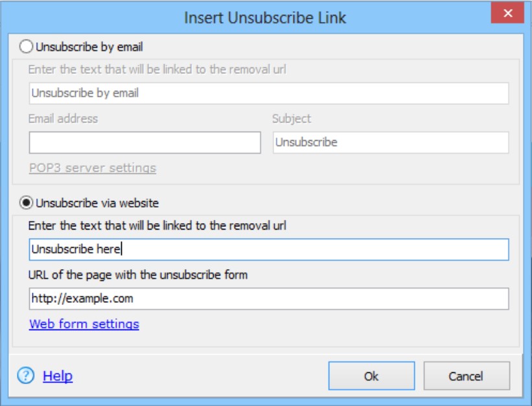Click the 'Subject' label text
Screen dimensions: 532x406
pos(292,119)
